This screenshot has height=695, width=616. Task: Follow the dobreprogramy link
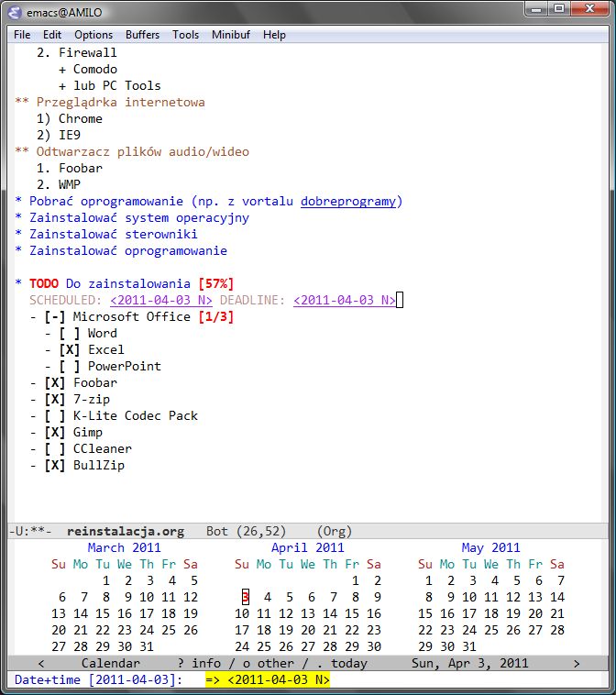pyautogui.click(x=348, y=201)
